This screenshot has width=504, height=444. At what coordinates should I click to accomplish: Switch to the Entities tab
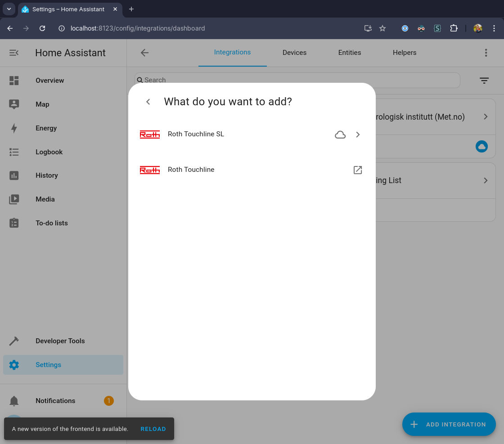tap(350, 53)
